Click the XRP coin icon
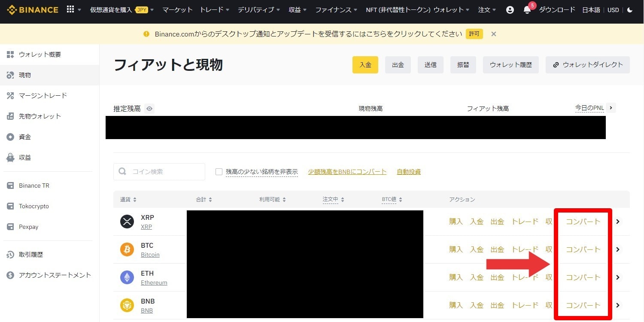The width and height of the screenshot is (644, 322). (127, 222)
